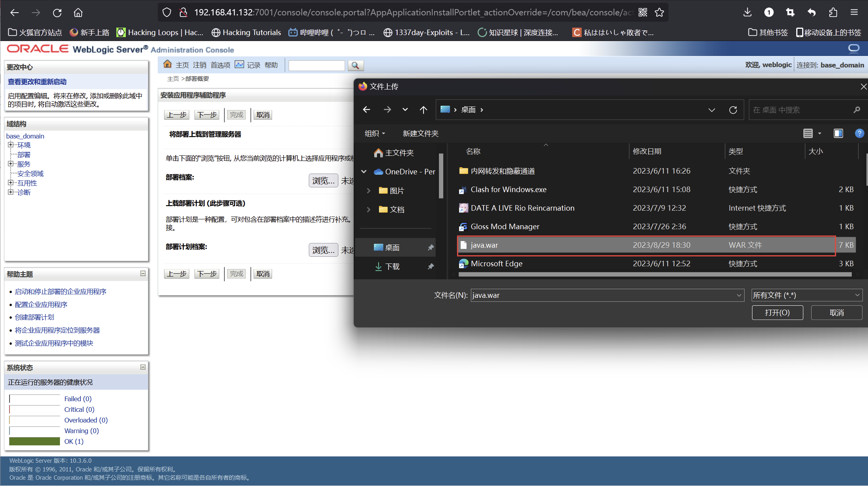Collapse the 帮助主题 panel
The image size is (868, 486).
click(x=143, y=273)
